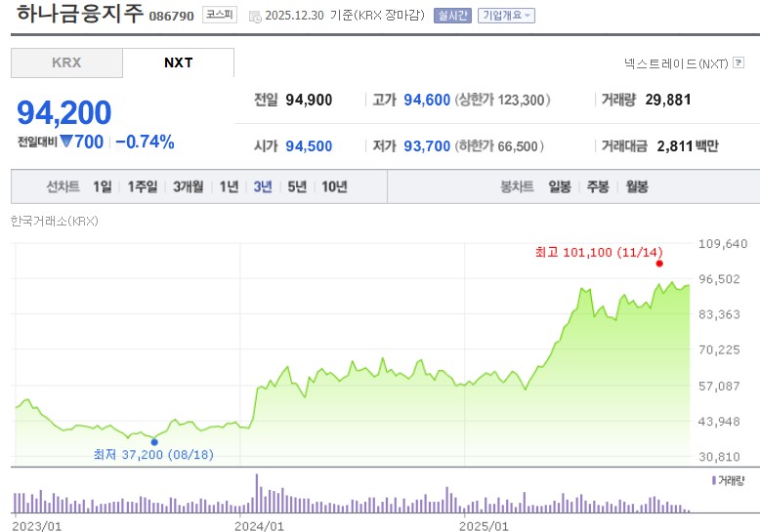Screen dimensions: 760x532
Task: Click the 2025/01 axis label
Action: [484, 526]
